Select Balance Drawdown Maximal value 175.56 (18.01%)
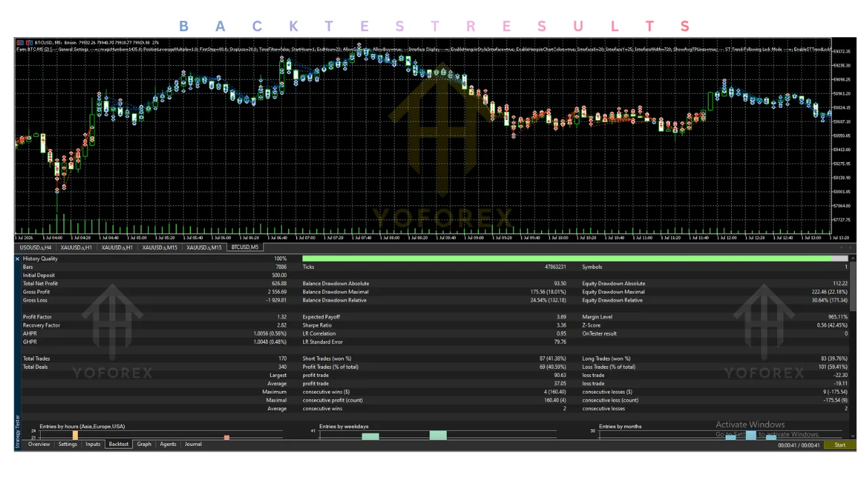This screenshot has height=488, width=868. tap(548, 292)
